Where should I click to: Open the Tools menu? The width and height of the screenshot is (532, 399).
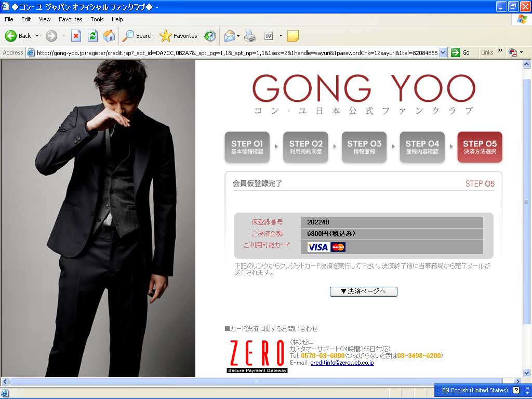tap(97, 19)
